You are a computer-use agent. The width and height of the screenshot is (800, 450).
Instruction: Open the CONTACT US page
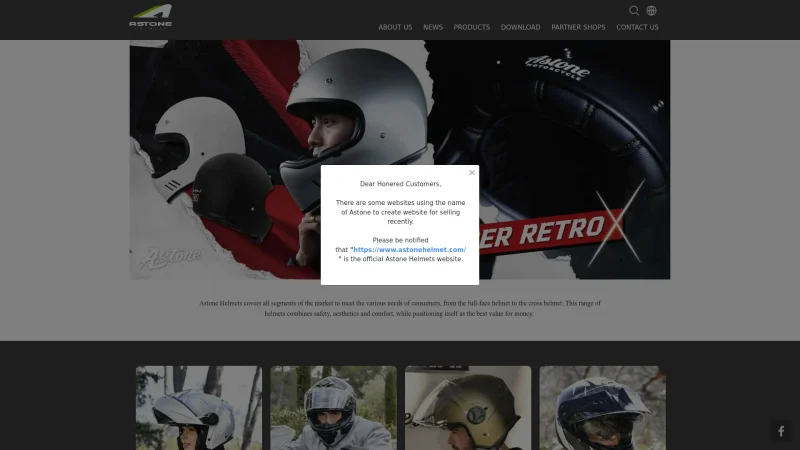pos(637,28)
